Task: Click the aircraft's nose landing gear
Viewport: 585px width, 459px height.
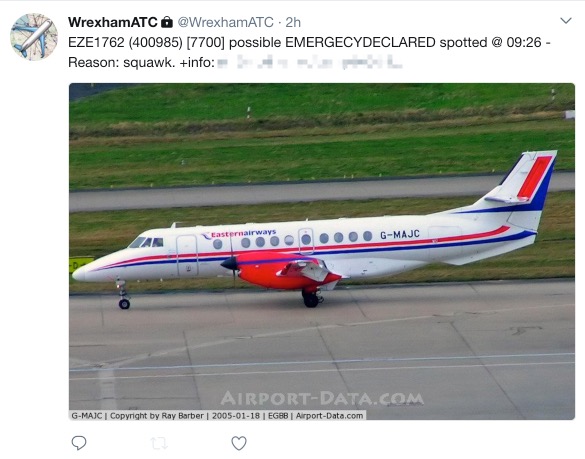Action: click(x=123, y=295)
